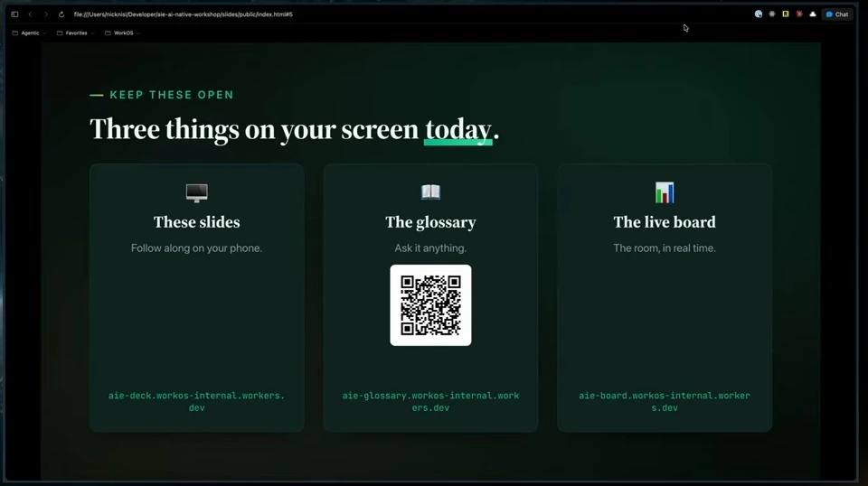
Task: Click the 'KEEP THESE OPEN' label
Action: (172, 95)
